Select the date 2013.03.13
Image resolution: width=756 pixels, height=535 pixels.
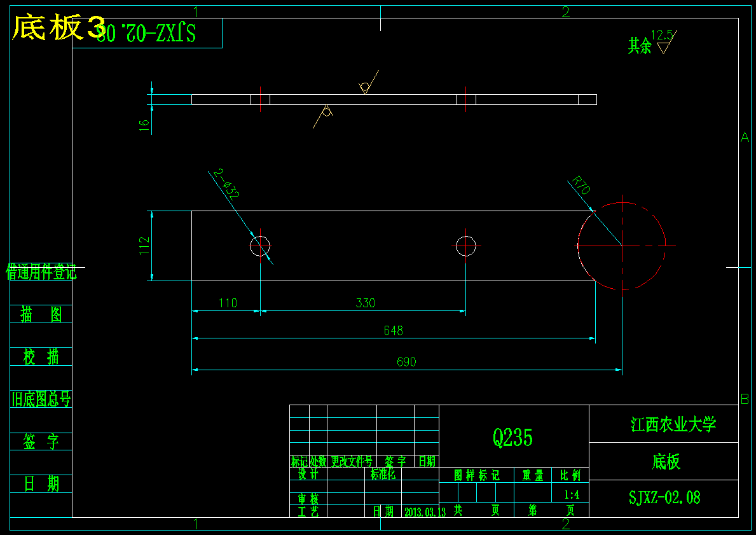pos(425,512)
